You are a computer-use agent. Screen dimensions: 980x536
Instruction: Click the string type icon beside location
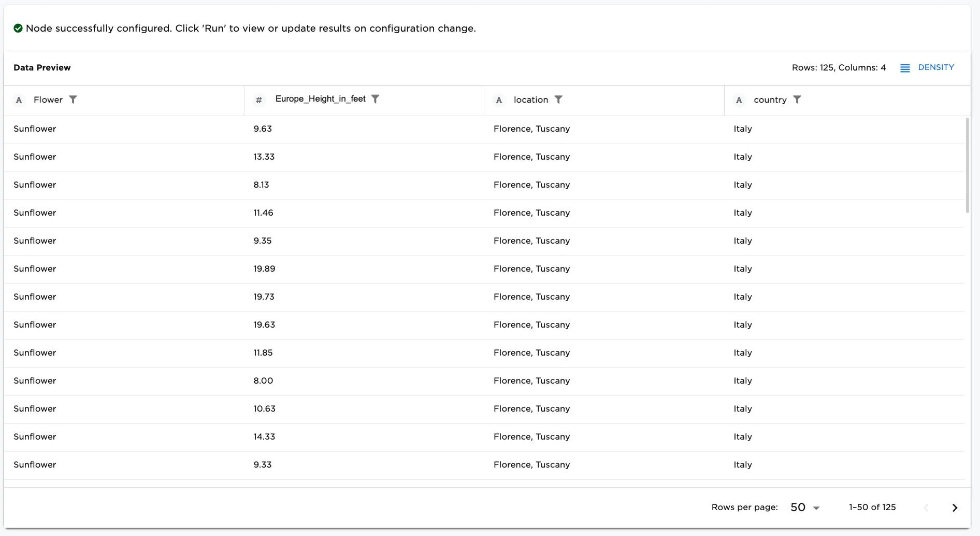click(x=499, y=100)
